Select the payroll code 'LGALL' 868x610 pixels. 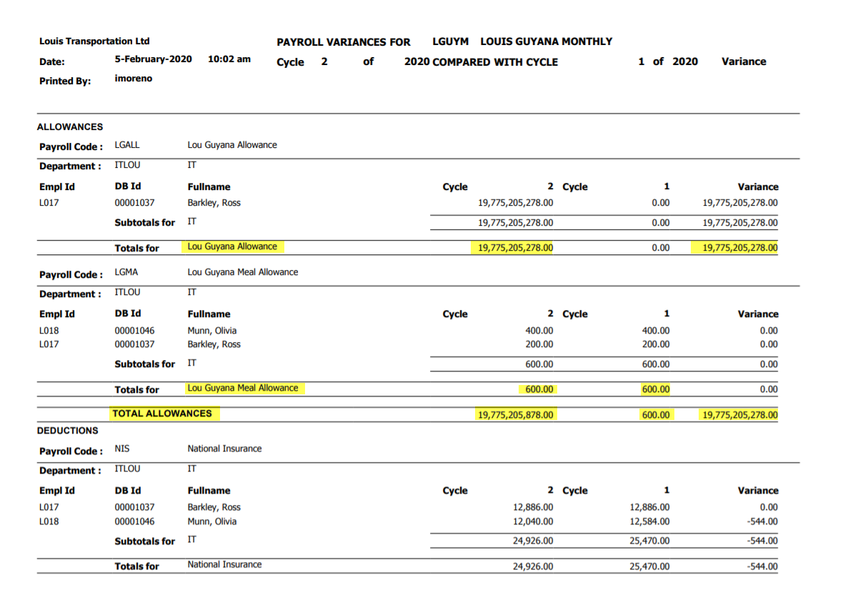[127, 144]
